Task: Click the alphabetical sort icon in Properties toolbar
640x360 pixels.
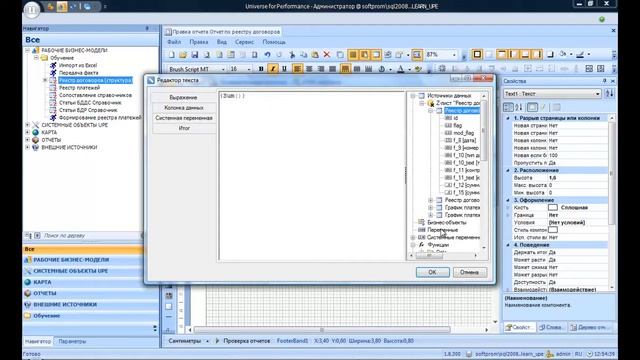Action: click(519, 107)
